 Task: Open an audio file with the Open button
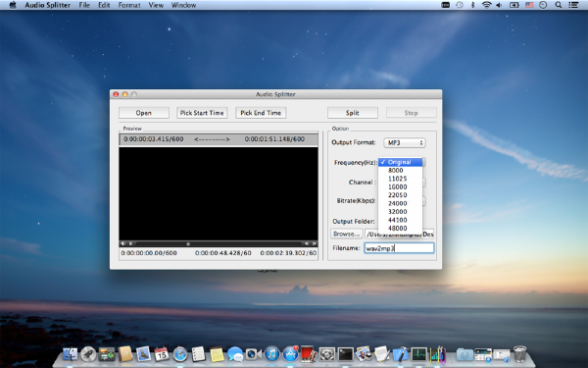[x=144, y=113]
